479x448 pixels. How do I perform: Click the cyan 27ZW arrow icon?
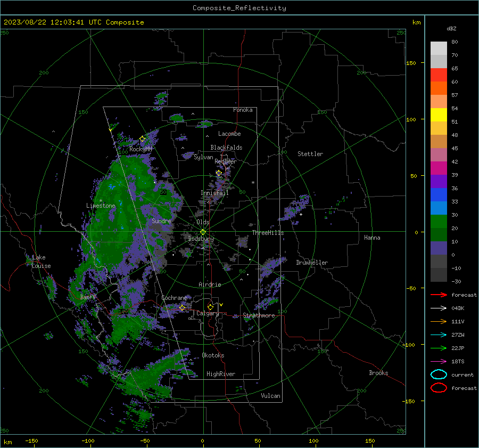tap(439, 335)
